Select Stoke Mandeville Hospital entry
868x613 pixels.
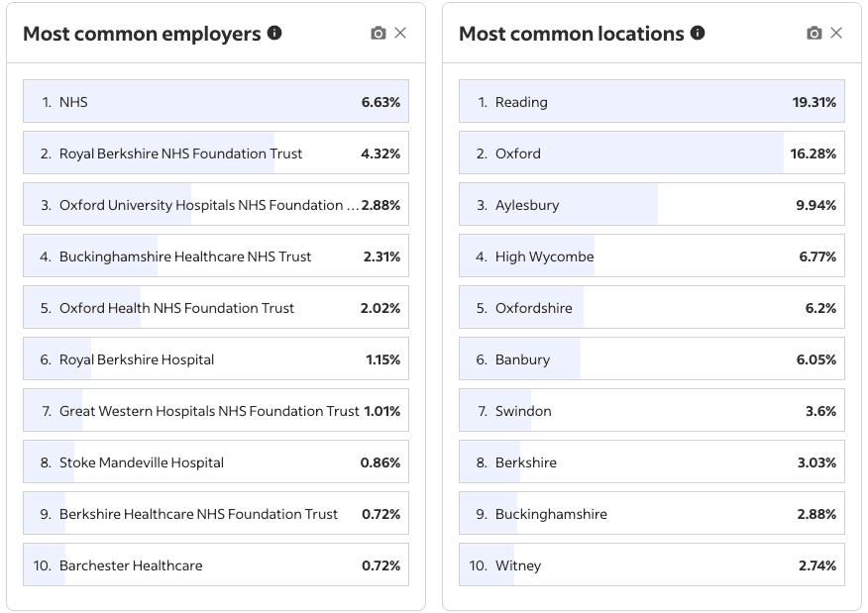(x=216, y=462)
